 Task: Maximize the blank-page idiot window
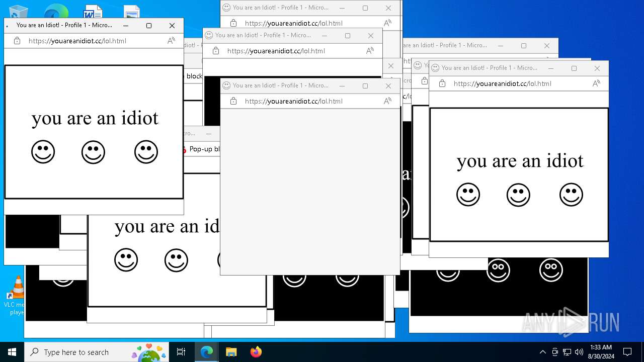tap(365, 86)
